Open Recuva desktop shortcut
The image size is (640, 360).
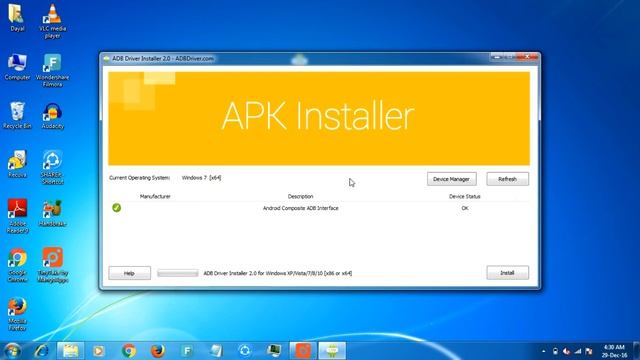click(17, 164)
